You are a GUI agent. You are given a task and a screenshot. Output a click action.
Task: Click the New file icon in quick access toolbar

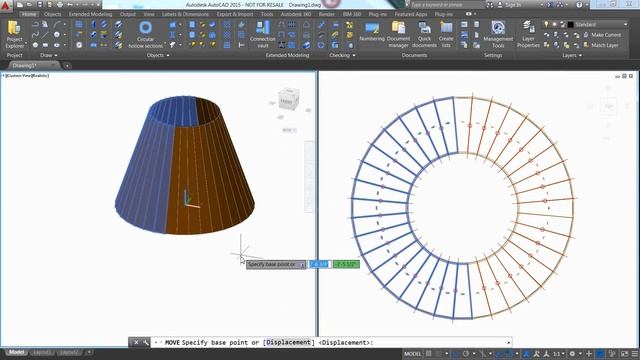tap(20, 4)
